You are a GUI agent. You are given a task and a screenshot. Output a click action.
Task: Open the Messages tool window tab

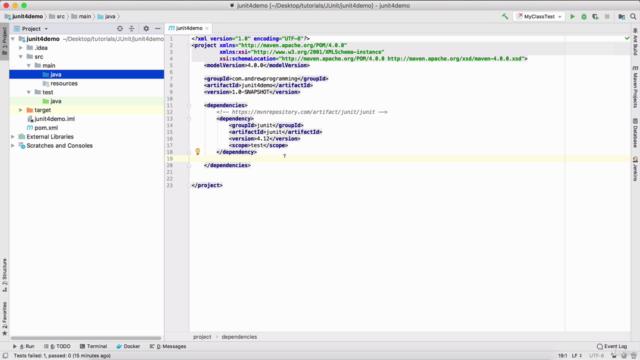click(x=168, y=346)
